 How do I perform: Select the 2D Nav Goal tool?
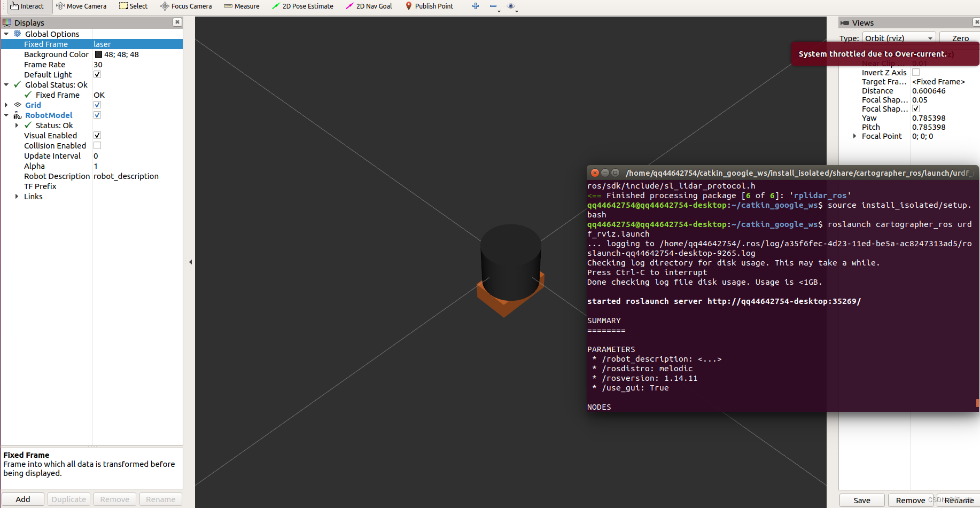click(369, 6)
